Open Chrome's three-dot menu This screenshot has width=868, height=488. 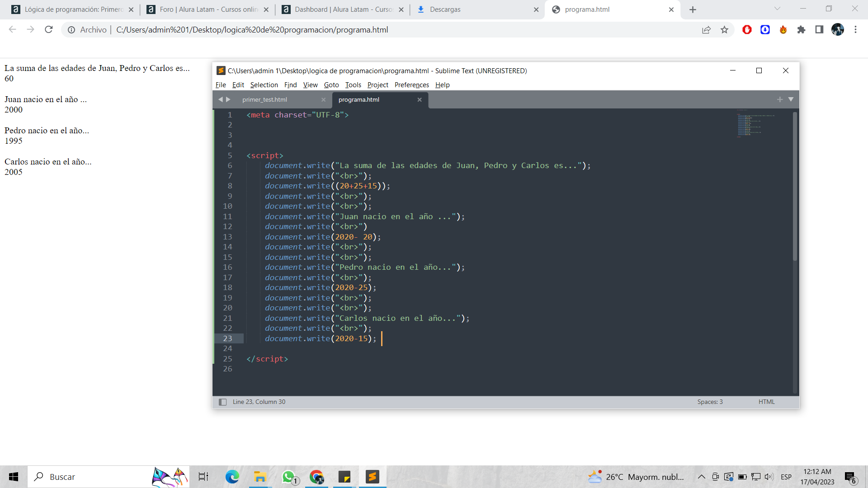(855, 30)
